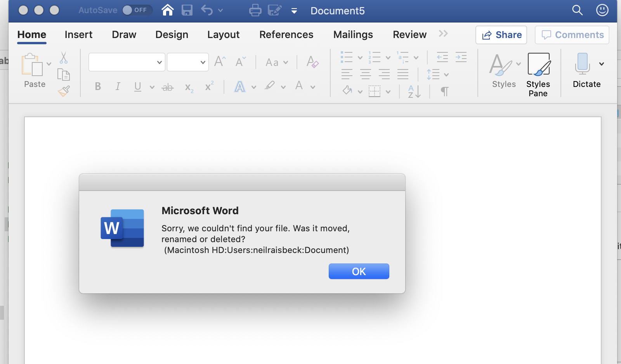Open the Mailings tab

(353, 35)
